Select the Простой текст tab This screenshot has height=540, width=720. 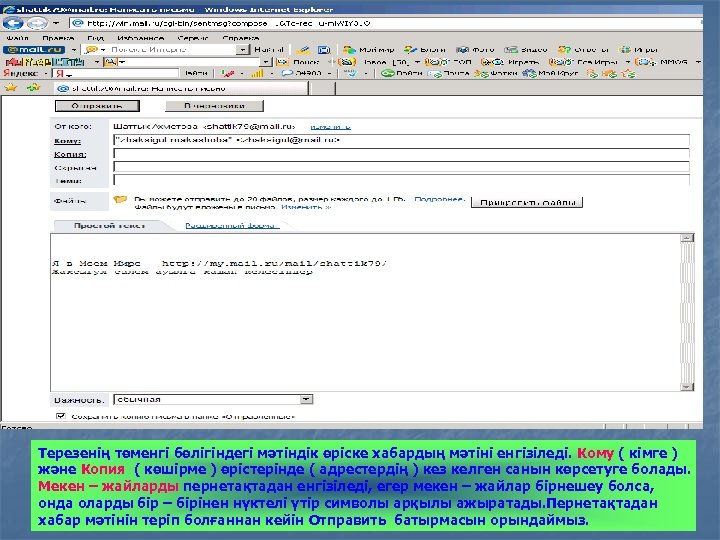coord(110,225)
